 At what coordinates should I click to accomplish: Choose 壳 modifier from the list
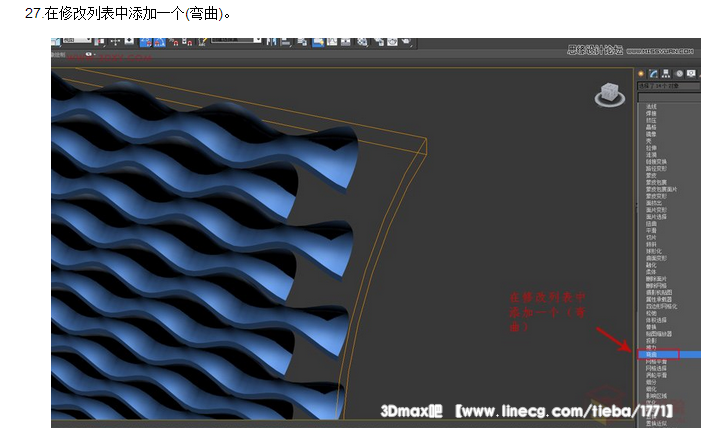pos(649,141)
